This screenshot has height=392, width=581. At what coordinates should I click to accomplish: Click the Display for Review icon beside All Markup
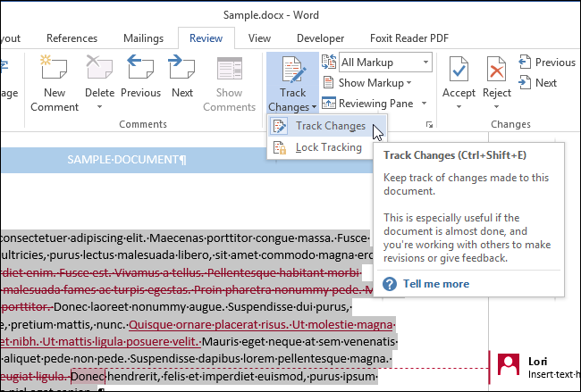pyautogui.click(x=329, y=62)
